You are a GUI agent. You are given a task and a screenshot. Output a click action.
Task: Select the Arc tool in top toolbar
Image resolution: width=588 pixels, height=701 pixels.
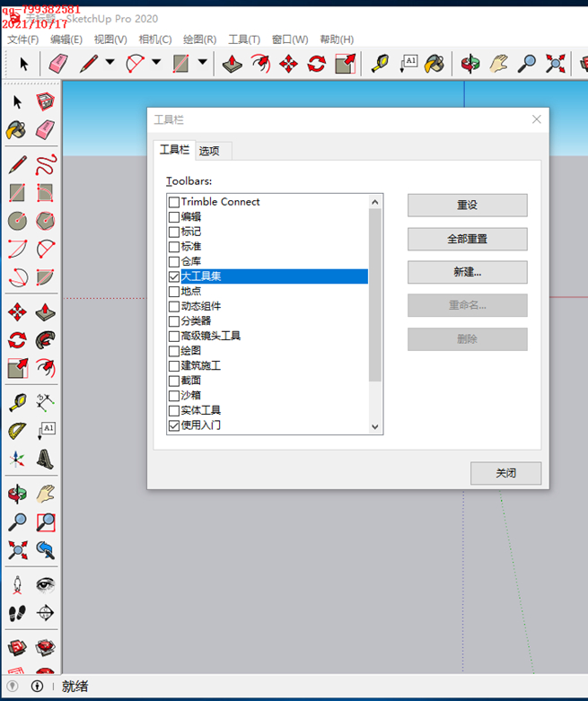pyautogui.click(x=135, y=64)
